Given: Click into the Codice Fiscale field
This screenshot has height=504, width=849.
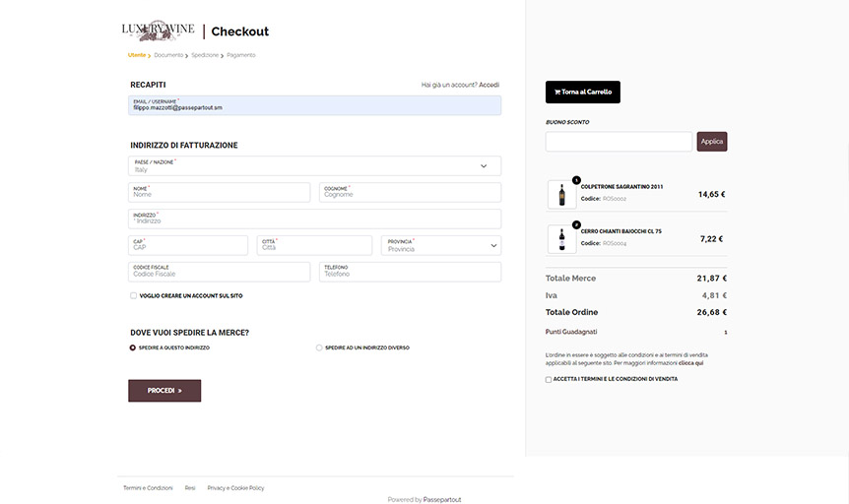Looking at the screenshot, I should (x=221, y=272).
